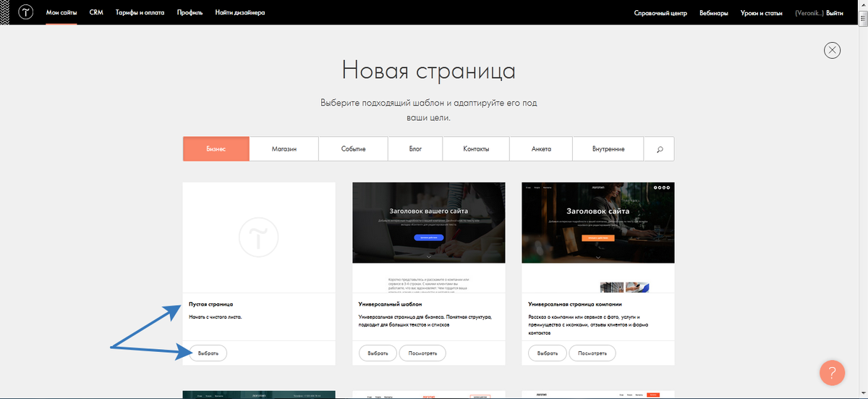The height and width of the screenshot is (399, 868).
Task: Click Выйти to log out
Action: click(x=834, y=13)
